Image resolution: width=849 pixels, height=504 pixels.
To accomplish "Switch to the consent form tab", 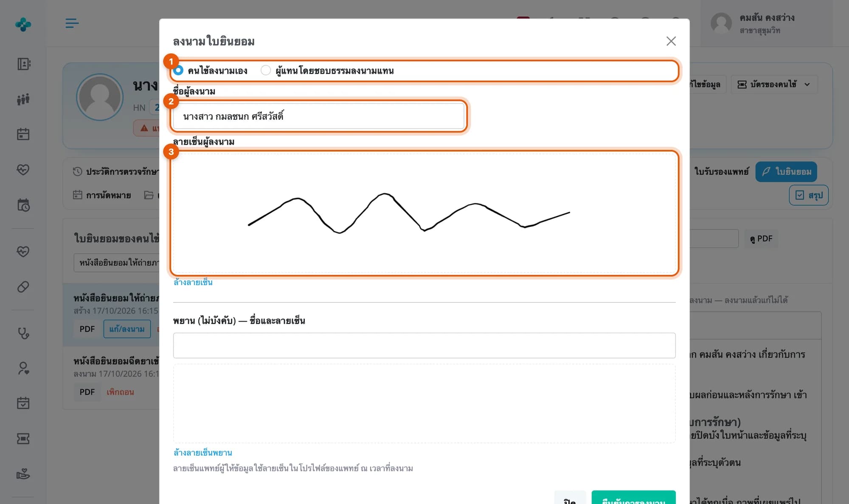I will [x=786, y=172].
